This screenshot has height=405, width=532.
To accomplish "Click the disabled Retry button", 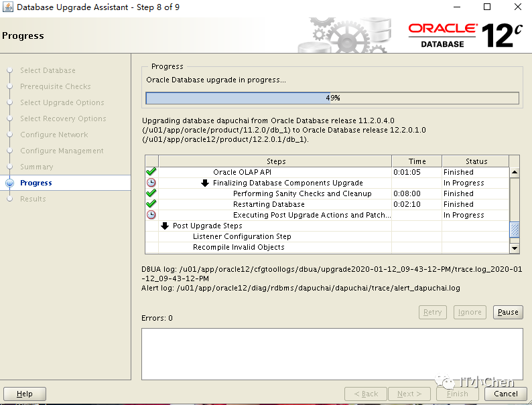I will pos(433,312).
